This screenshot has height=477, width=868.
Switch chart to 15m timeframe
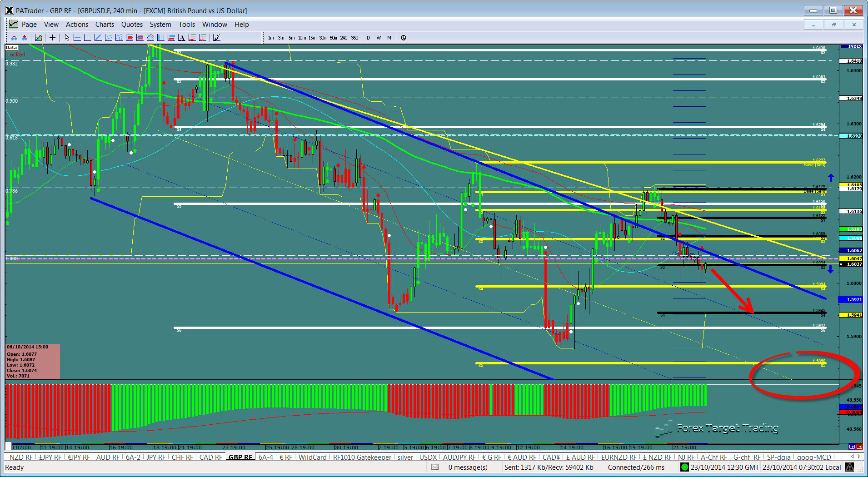coord(313,38)
